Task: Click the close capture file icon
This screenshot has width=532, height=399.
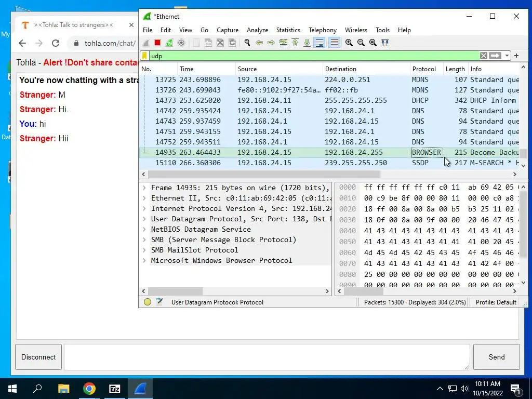Action: [x=220, y=43]
